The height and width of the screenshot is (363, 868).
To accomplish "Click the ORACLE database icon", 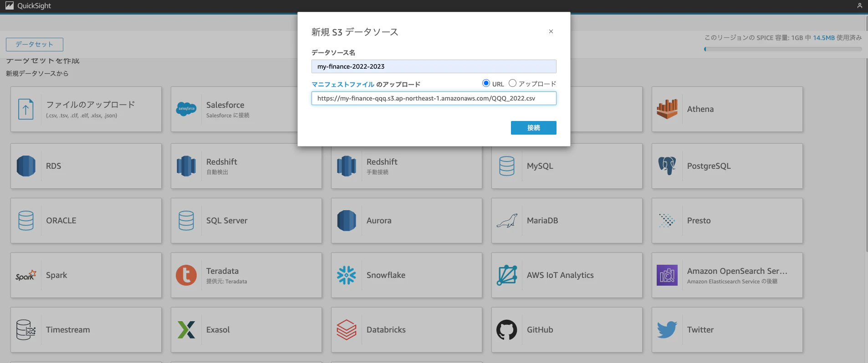I will (x=26, y=221).
